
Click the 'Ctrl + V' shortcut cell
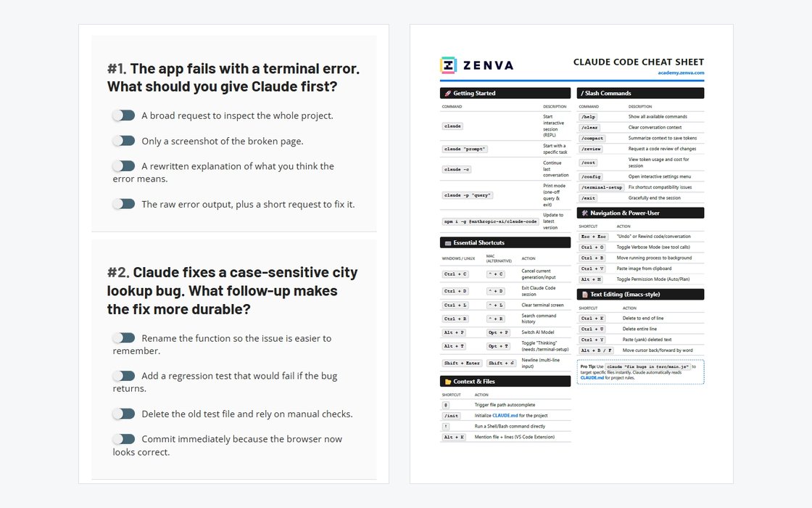[592, 269]
